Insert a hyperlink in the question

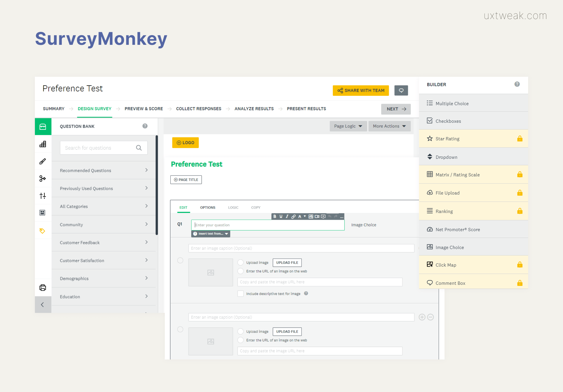coord(293,217)
